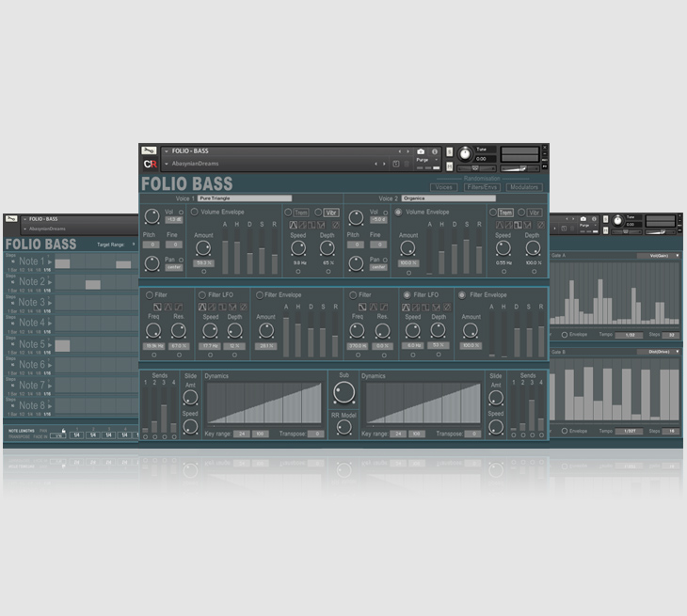
Task: Click the Note 1 play arrow in left window
Action: (x=50, y=261)
